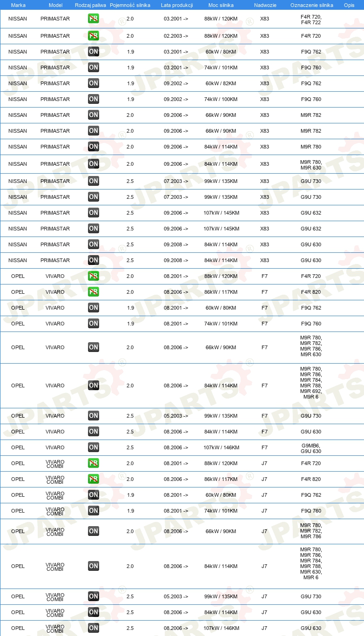364x636 pixels.
Task: Click diesel icon for Vivaro Combi 99kW/135KM
Action: 94,596
